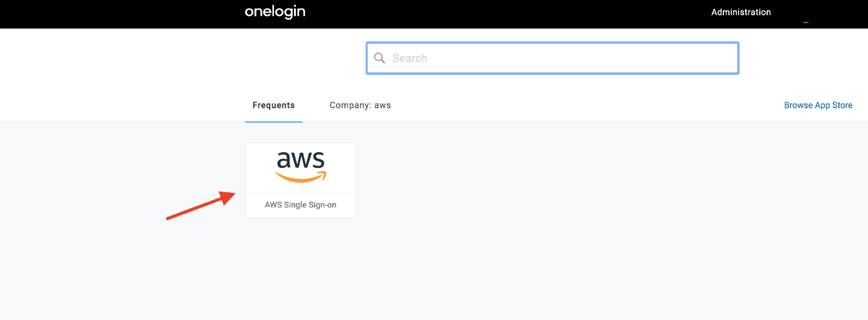This screenshot has width=868, height=320.
Task: Launch AWS Single Sign-on via its label
Action: click(x=301, y=205)
